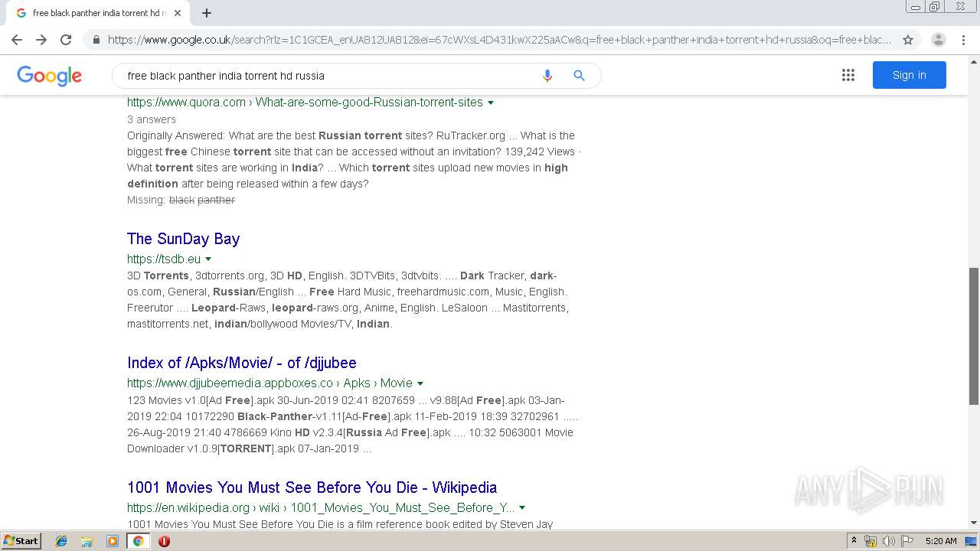
Task: Open the media player taskbar icon
Action: tap(113, 541)
